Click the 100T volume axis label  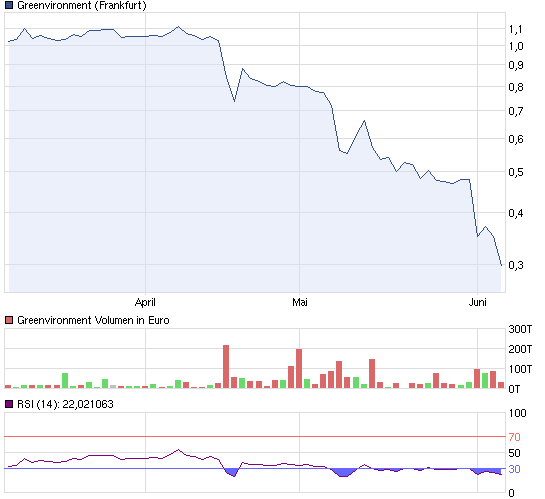point(520,369)
